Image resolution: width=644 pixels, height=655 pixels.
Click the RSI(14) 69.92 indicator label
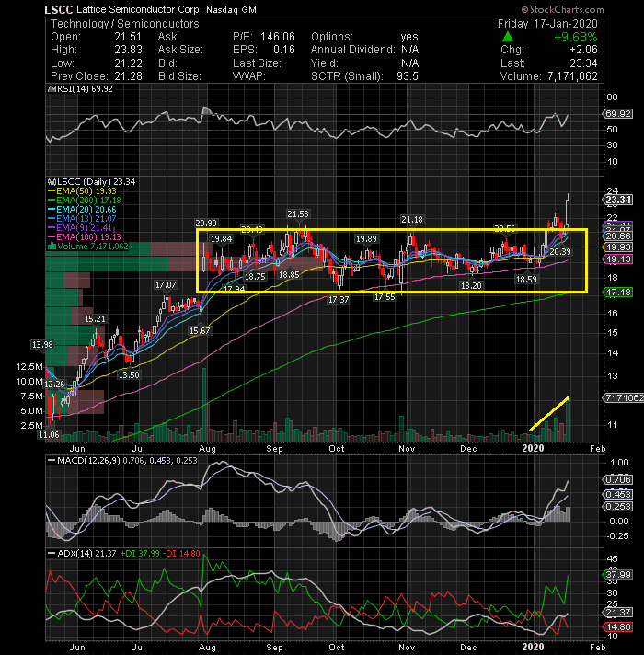pyautogui.click(x=81, y=89)
